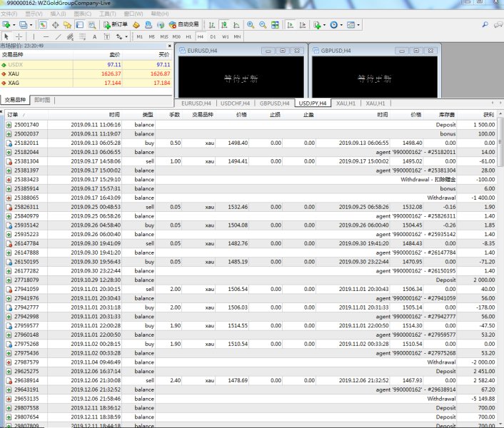The height and width of the screenshot is (428, 504).
Task: Select the crosshair cursor tool
Action: (19, 36)
